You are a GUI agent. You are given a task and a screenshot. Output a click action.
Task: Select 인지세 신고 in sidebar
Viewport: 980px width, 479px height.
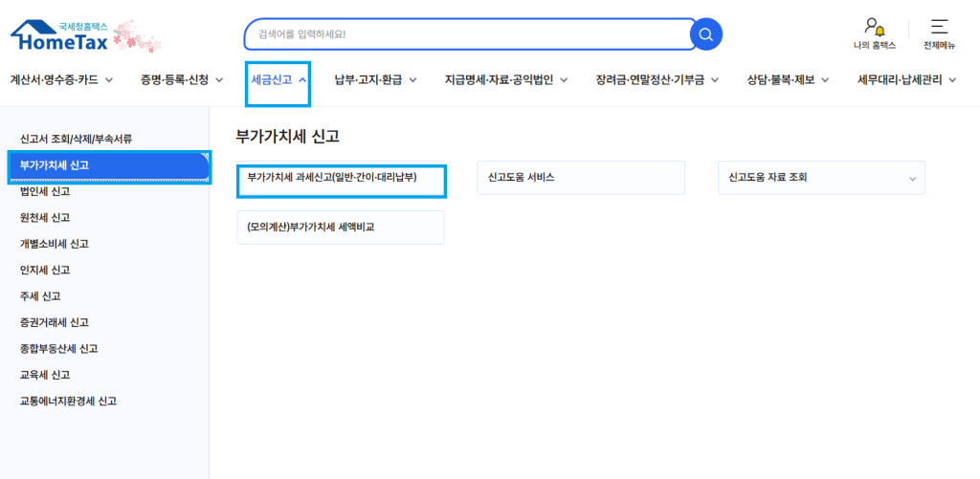point(44,271)
